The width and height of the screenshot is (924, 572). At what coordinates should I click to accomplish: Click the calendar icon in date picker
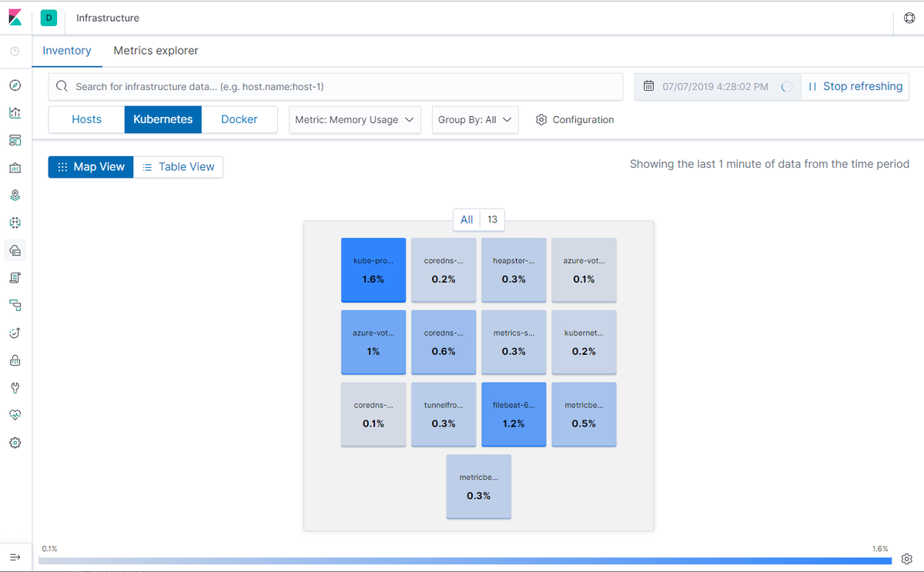[648, 86]
